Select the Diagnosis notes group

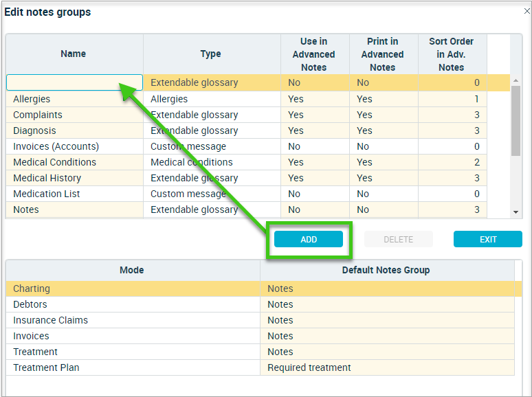tap(246, 131)
